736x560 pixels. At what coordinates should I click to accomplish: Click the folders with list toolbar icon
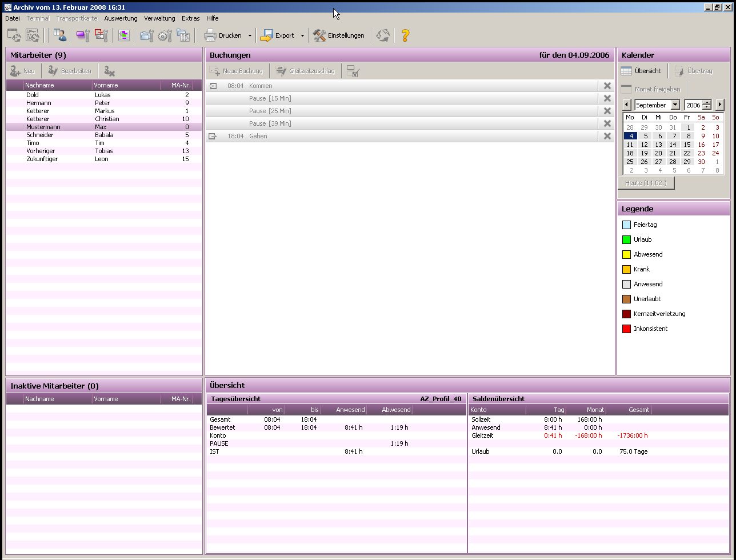[183, 35]
